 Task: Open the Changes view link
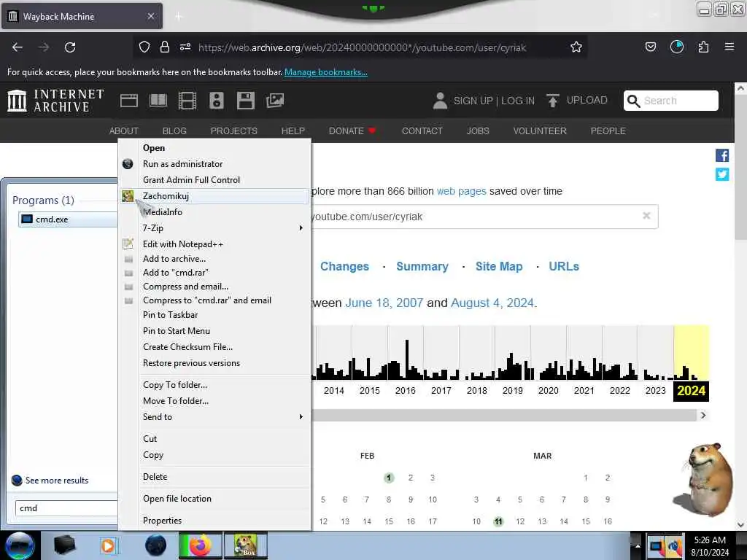point(344,266)
